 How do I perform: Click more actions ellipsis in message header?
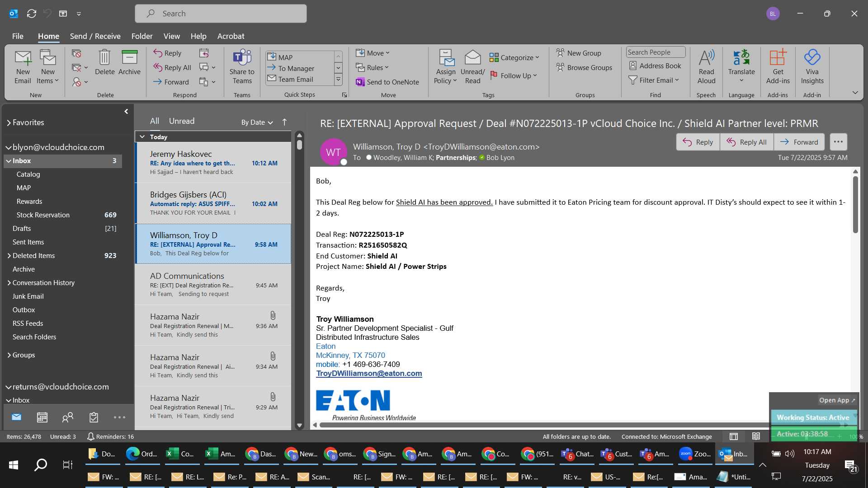coord(838,142)
